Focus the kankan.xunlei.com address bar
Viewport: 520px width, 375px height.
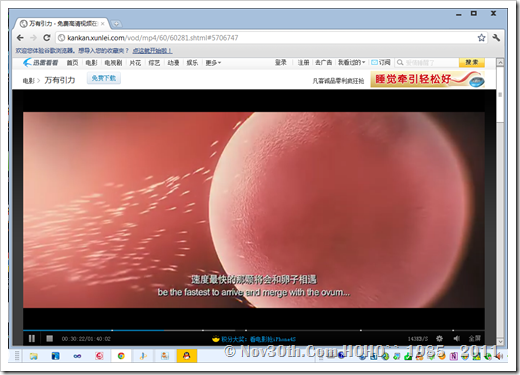267,38
